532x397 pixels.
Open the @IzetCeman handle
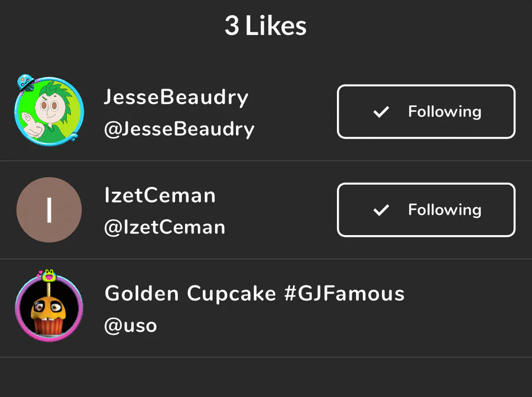point(164,227)
